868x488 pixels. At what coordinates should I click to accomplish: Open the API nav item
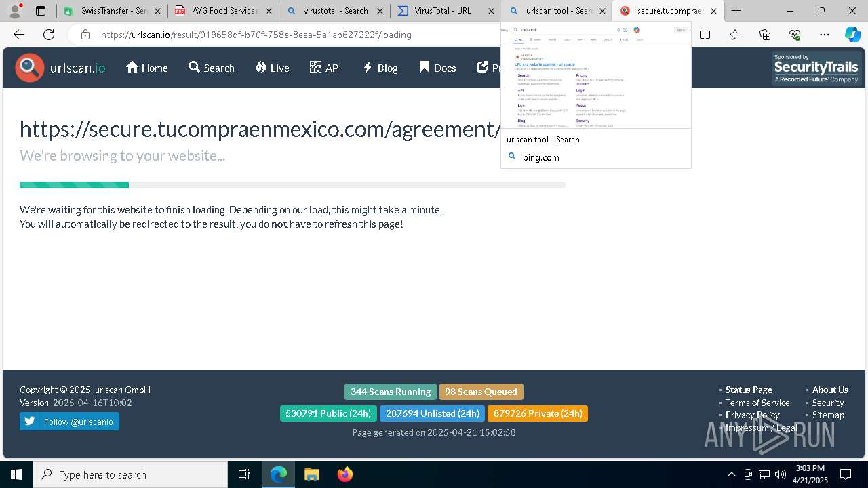coord(325,68)
